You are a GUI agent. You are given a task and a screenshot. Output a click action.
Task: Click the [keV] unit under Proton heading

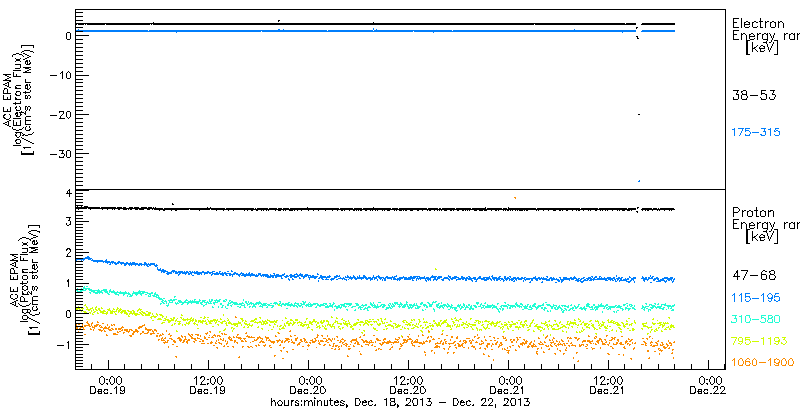tap(762, 237)
